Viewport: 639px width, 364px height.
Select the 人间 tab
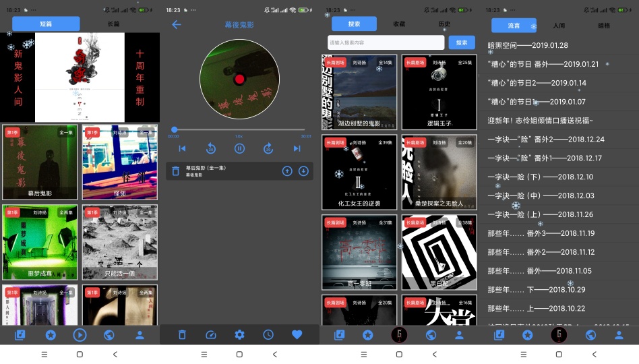coord(559,26)
